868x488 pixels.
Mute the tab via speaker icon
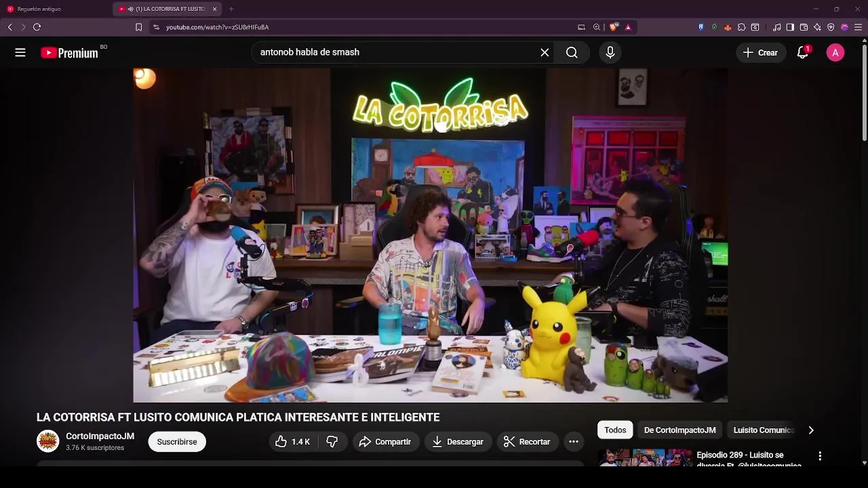(130, 9)
